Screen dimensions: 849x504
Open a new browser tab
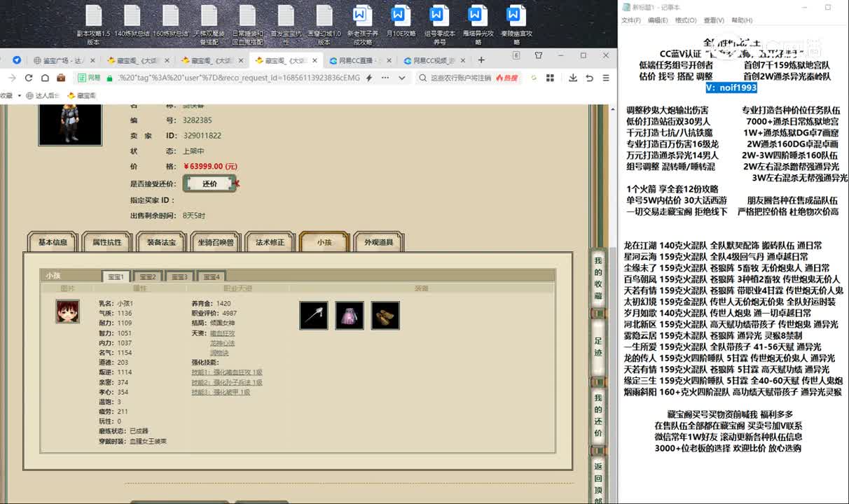481,60
